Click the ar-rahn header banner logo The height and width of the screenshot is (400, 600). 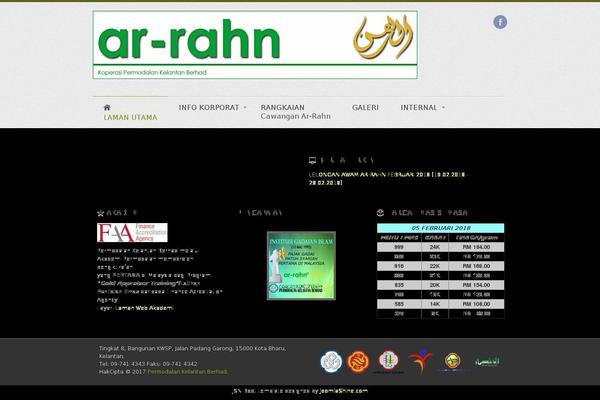(x=255, y=45)
